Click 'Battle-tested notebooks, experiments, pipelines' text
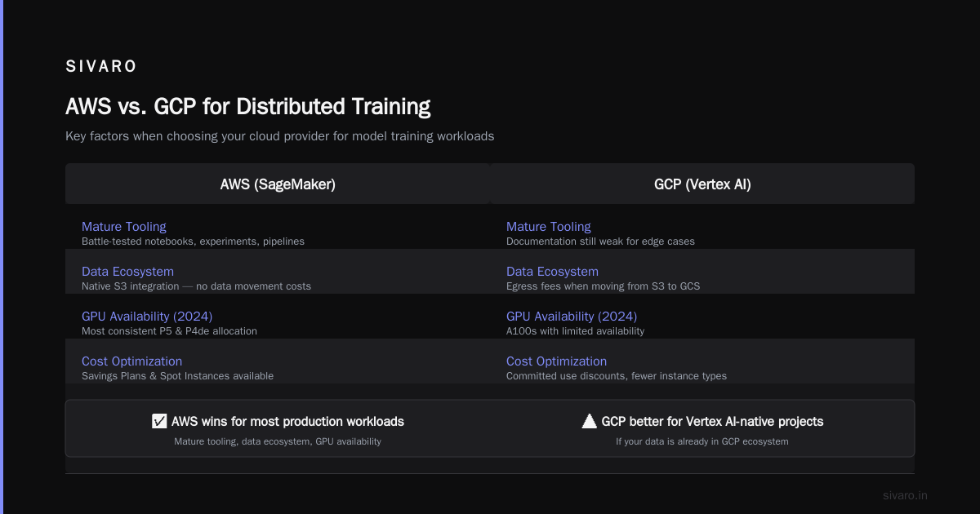Viewport: 980px width, 514px height. point(193,241)
